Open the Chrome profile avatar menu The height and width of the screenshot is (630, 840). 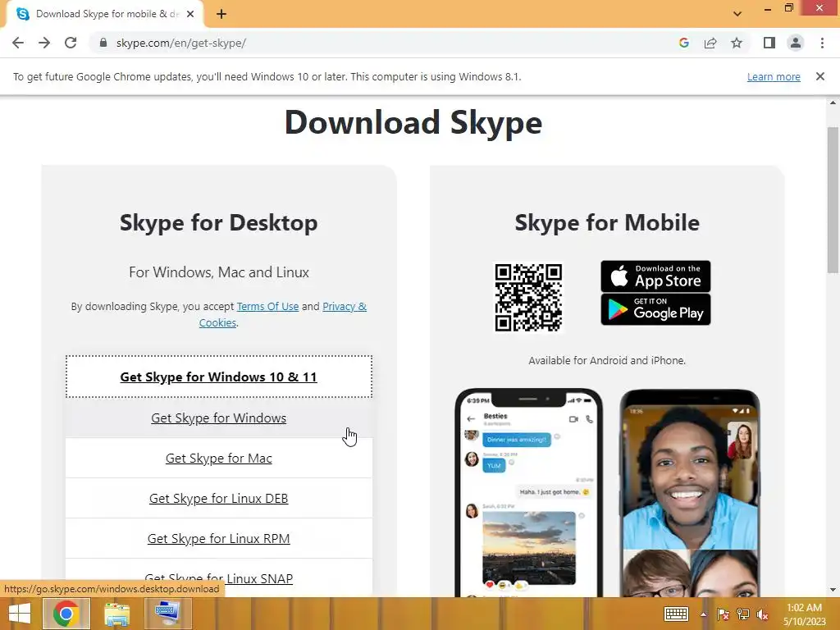coord(796,43)
